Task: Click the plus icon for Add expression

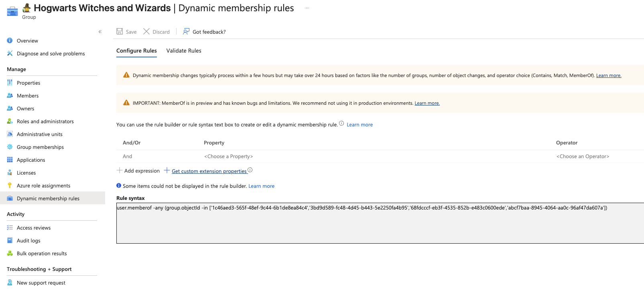Action: (120, 170)
